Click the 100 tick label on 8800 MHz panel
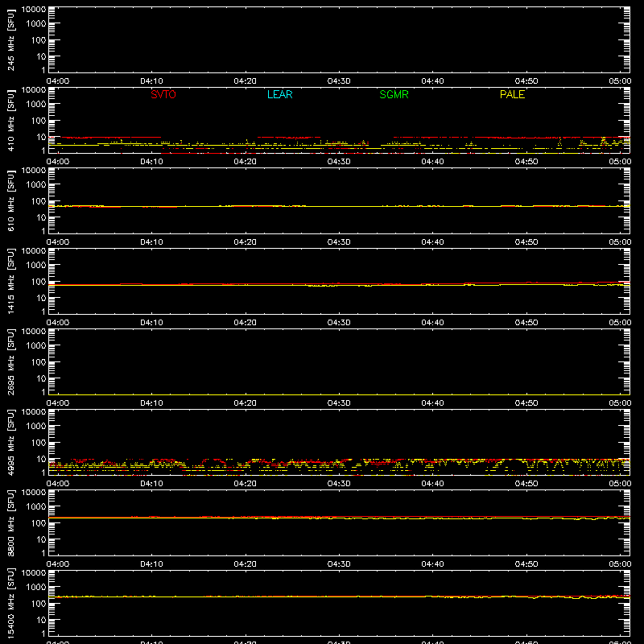 pos(39,523)
